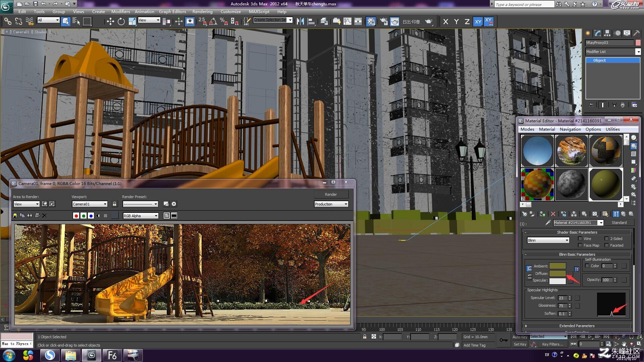The width and height of the screenshot is (644, 362).
Task: Open Select by Name dialog
Action: [x=76, y=21]
